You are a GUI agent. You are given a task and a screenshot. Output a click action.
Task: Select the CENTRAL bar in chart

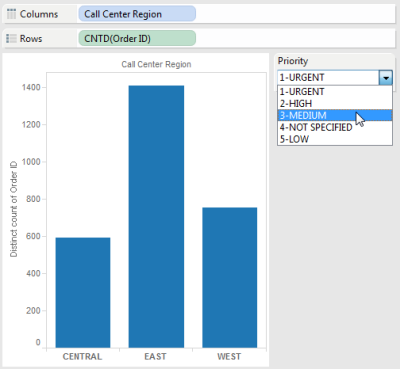[83, 293]
